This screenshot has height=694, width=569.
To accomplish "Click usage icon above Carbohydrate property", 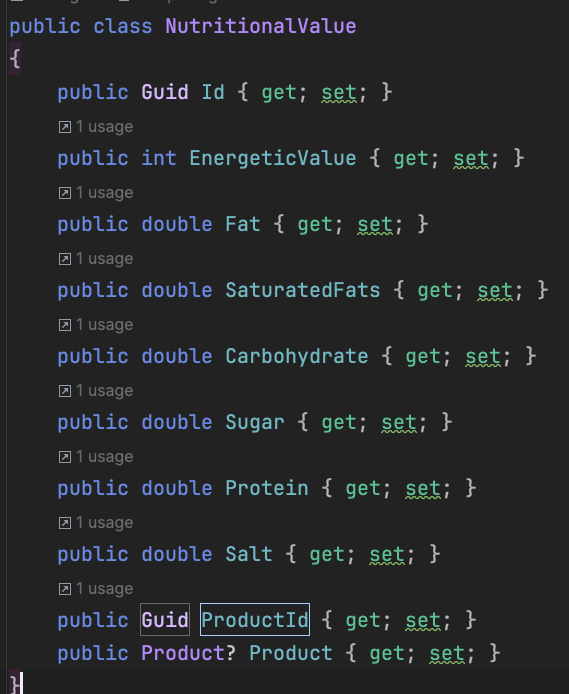I will tap(65, 325).
